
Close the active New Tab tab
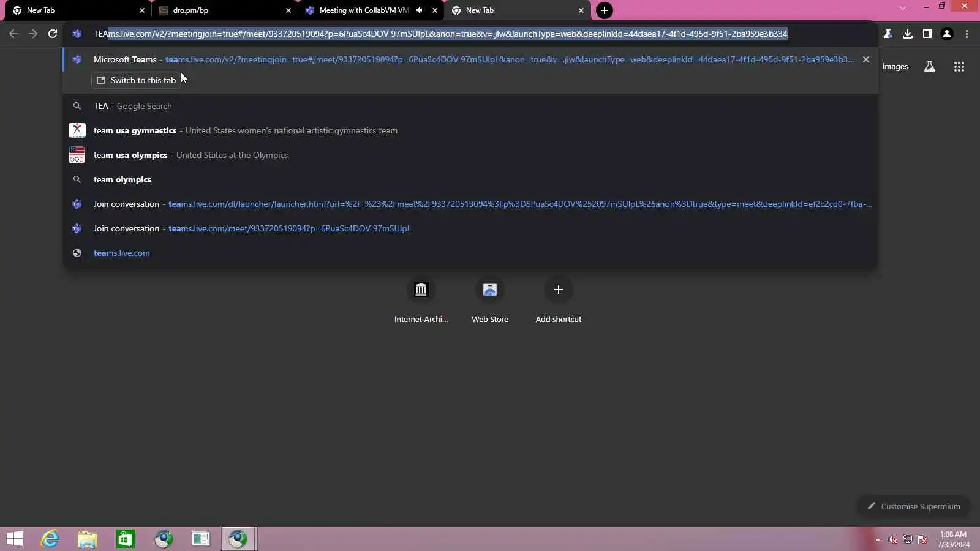coord(581,10)
